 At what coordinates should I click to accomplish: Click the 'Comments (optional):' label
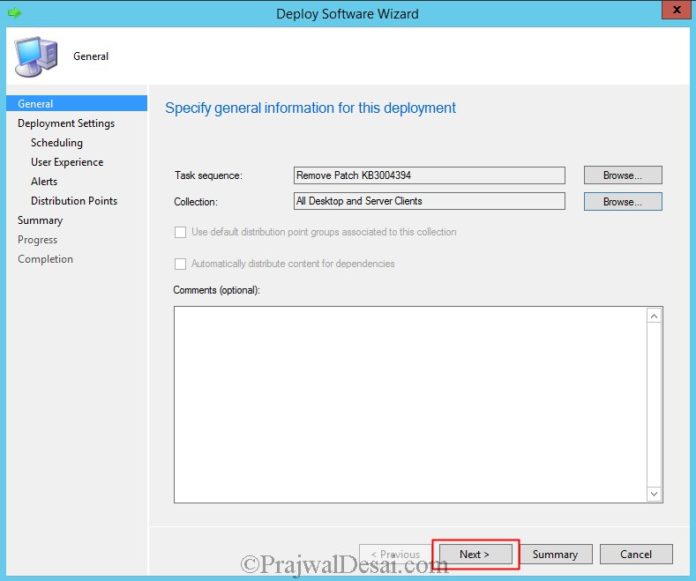point(217,290)
